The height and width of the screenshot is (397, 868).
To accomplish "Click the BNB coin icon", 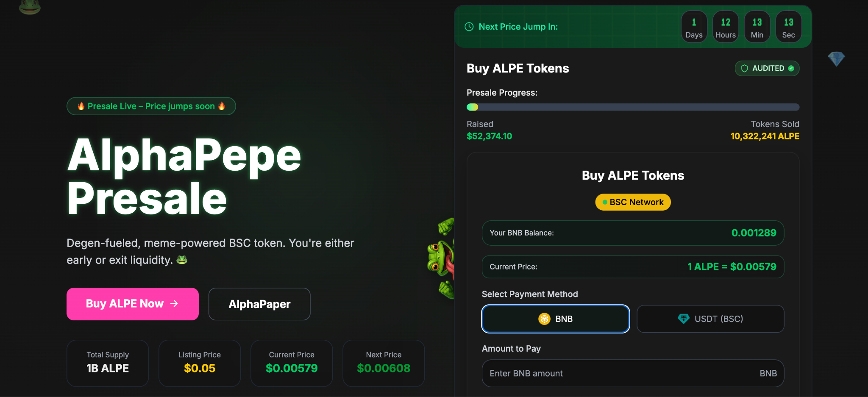I will point(544,319).
